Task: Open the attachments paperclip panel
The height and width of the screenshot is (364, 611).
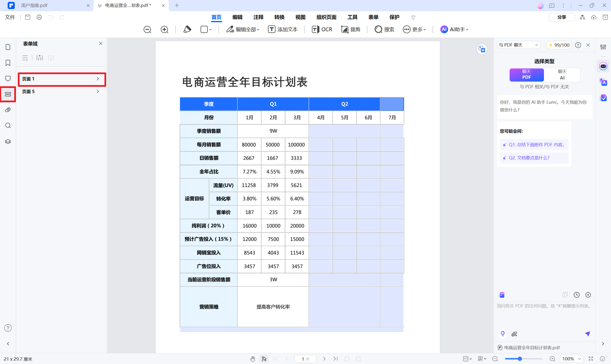Action: pyautogui.click(x=8, y=110)
